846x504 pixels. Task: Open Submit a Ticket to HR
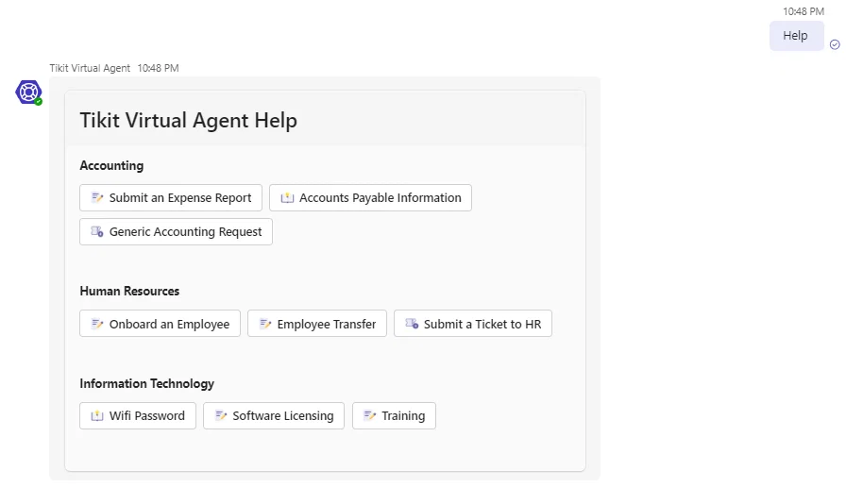[473, 324]
